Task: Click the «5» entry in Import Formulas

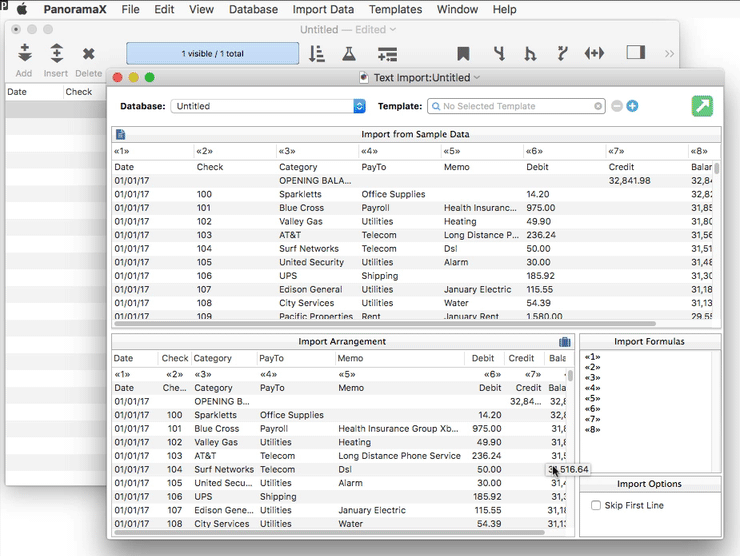Action: coord(592,399)
